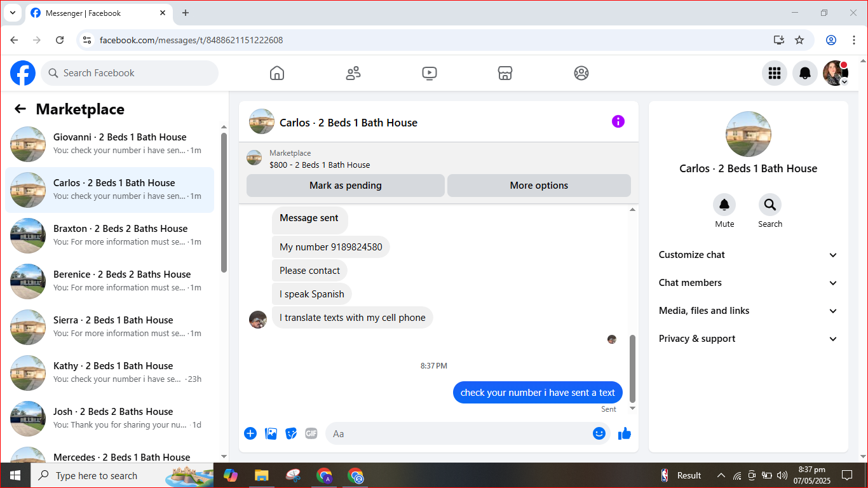868x488 pixels.
Task: Click the 'My number 9189824580' message
Action: [x=331, y=247]
